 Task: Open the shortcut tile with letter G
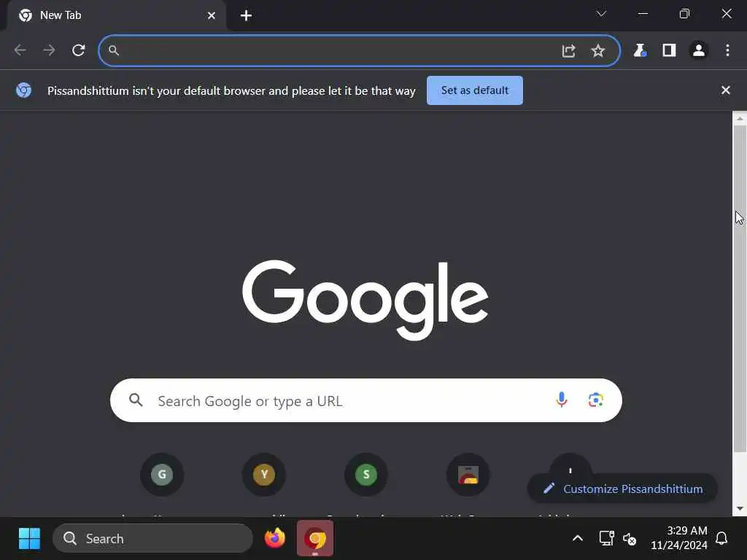[x=162, y=474]
